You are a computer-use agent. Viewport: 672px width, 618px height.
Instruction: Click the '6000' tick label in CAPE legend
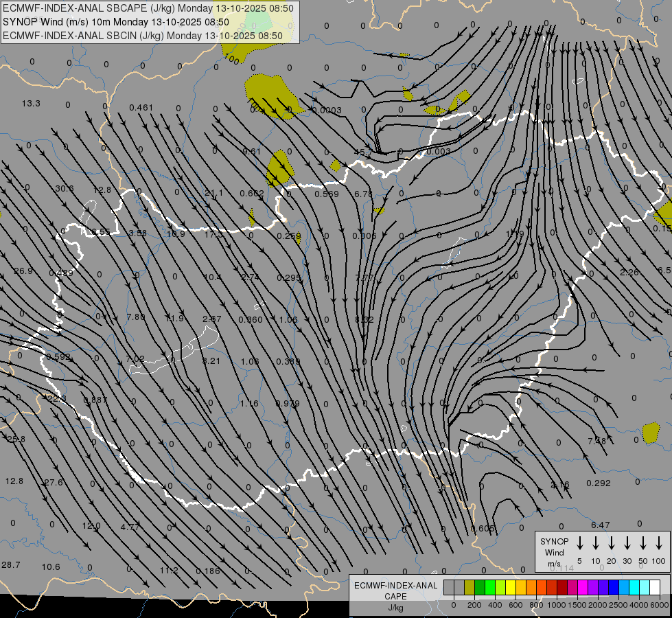tap(660, 605)
